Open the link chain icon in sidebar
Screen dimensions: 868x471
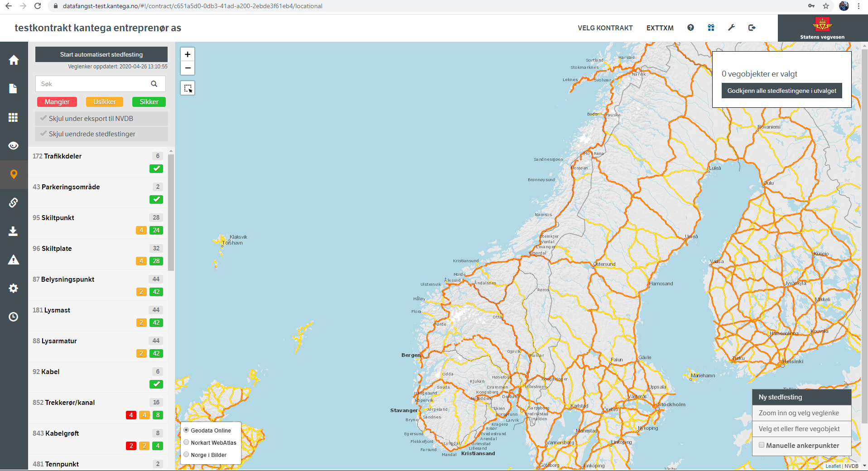[x=14, y=202]
